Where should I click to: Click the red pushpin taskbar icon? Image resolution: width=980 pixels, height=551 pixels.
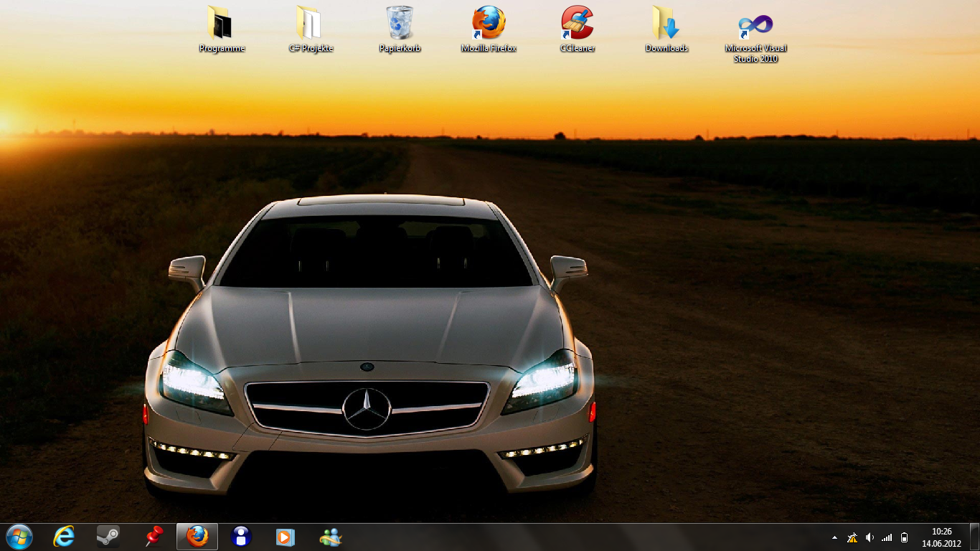154,537
